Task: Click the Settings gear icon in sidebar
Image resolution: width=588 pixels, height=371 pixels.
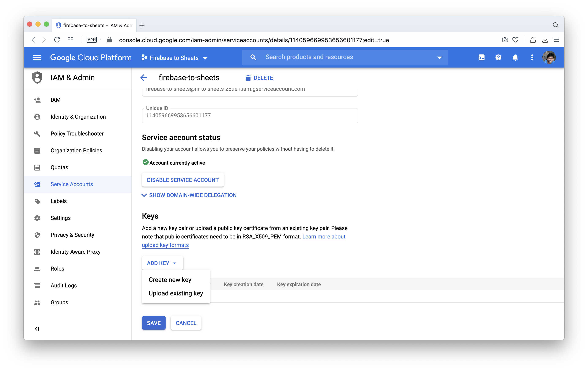Action: [37, 218]
